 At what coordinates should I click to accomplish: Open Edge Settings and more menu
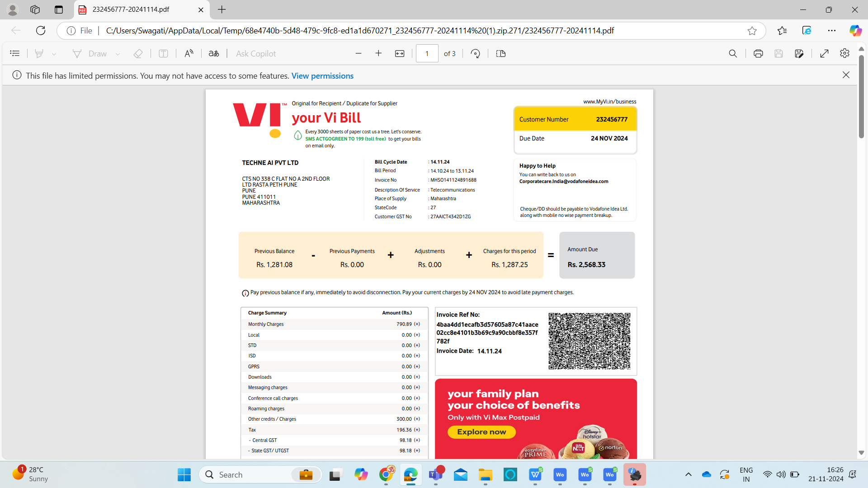832,31
